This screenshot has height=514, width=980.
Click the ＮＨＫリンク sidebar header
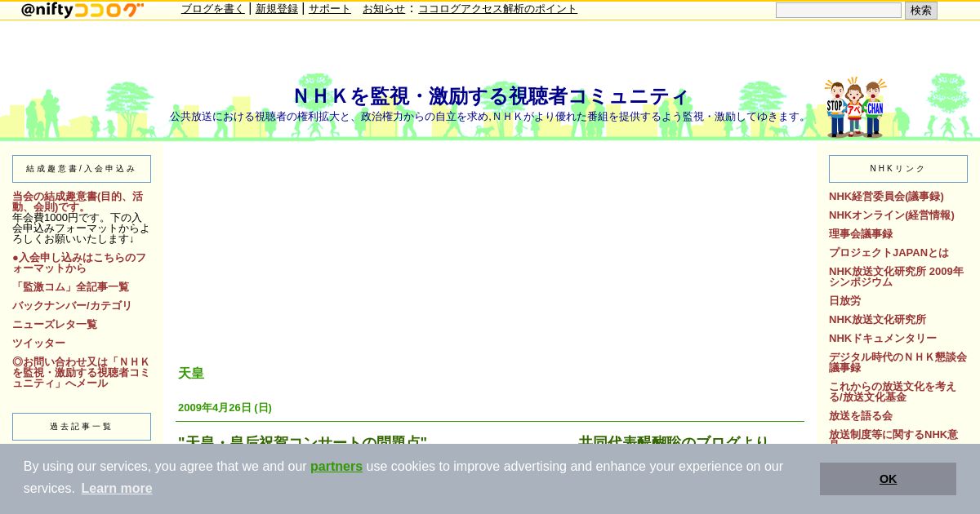point(898,169)
